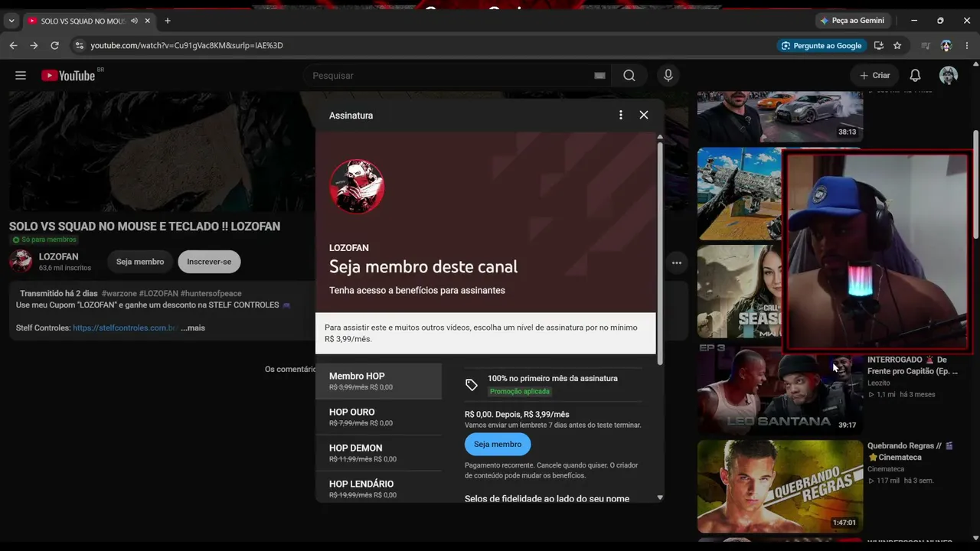This screenshot has height=551, width=980.
Task: Click the Inscrever-se button
Action: coord(209,262)
